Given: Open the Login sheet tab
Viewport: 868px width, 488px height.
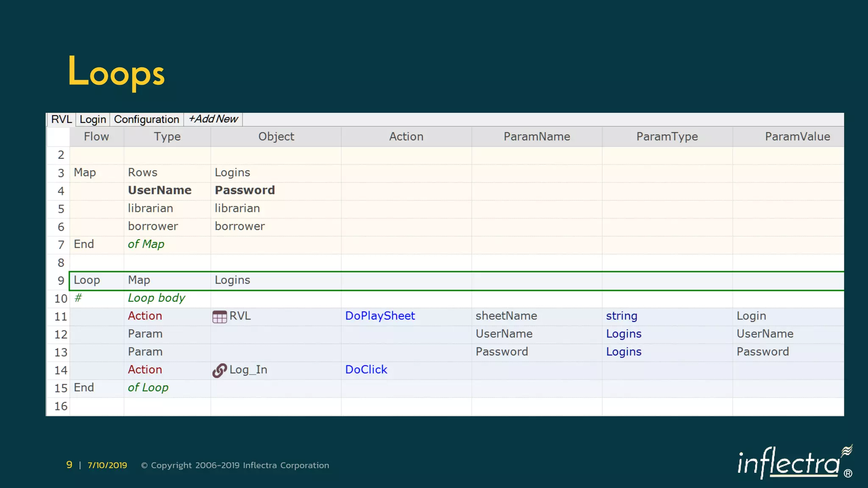Looking at the screenshot, I should 93,119.
